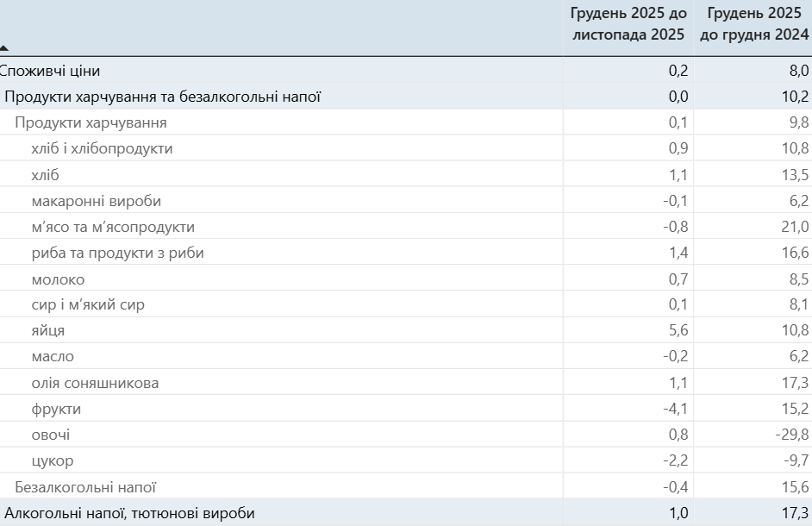Image resolution: width=812 pixels, height=526 pixels.
Task: Open the 'Алкогольні напої, тютюнові вироби' group row
Action: pyautogui.click(x=129, y=513)
